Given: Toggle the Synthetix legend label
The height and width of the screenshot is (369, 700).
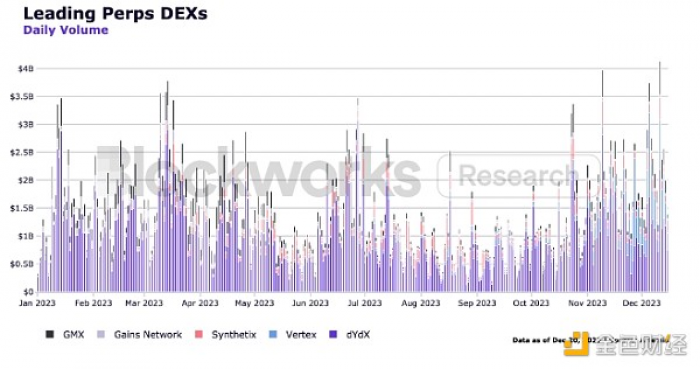Looking at the screenshot, I should pyautogui.click(x=234, y=334).
